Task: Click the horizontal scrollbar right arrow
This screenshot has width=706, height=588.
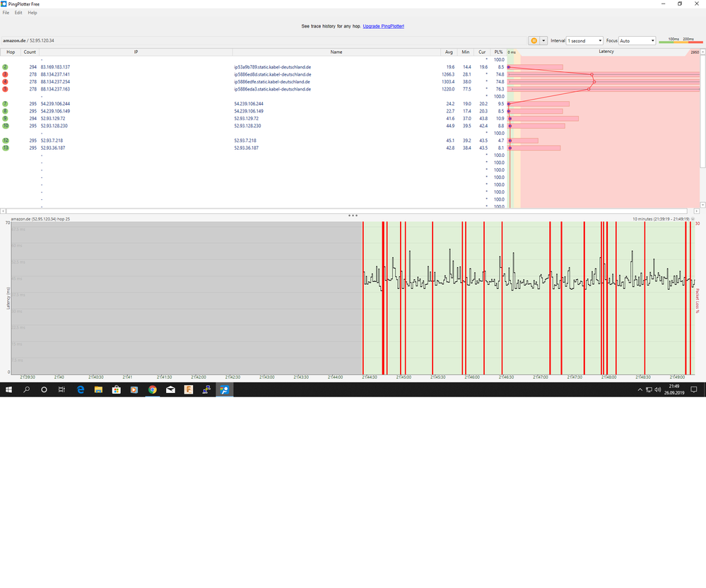Action: [x=697, y=211]
